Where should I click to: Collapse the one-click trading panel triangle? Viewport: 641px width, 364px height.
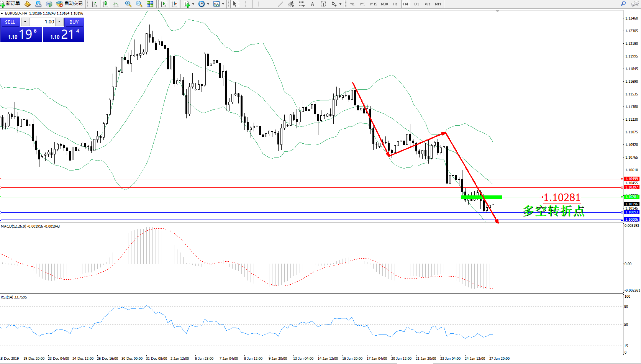point(2,13)
